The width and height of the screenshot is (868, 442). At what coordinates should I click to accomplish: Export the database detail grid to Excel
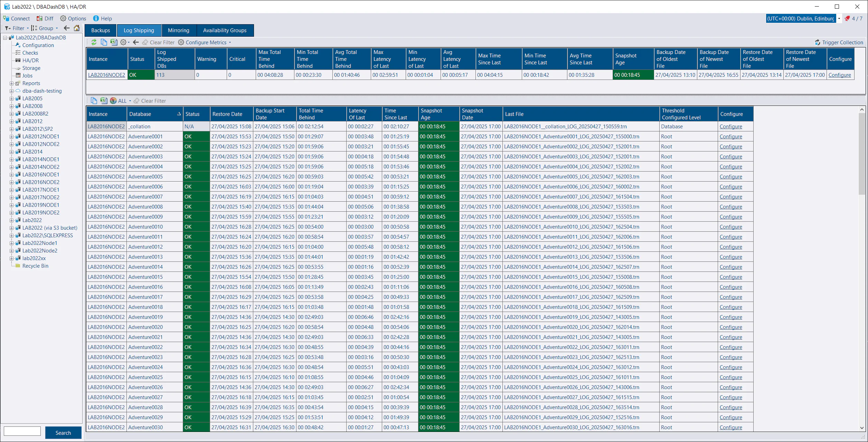coord(104,101)
